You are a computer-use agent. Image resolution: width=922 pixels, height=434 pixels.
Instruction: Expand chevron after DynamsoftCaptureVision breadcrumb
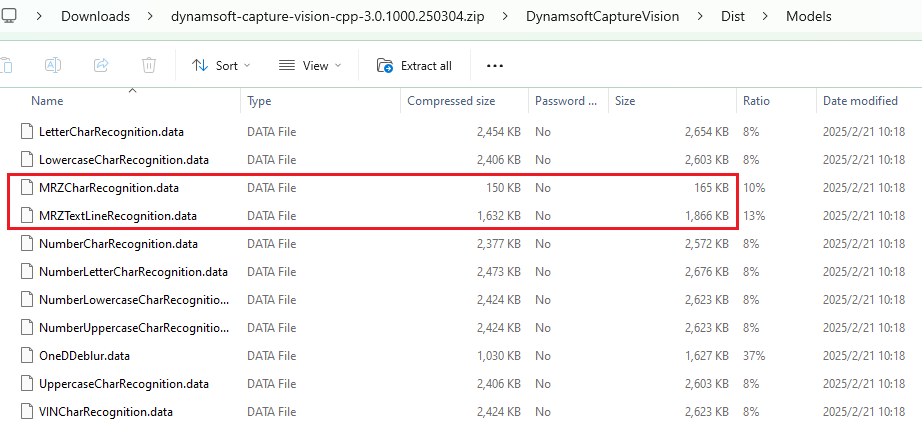pyautogui.click(x=700, y=16)
